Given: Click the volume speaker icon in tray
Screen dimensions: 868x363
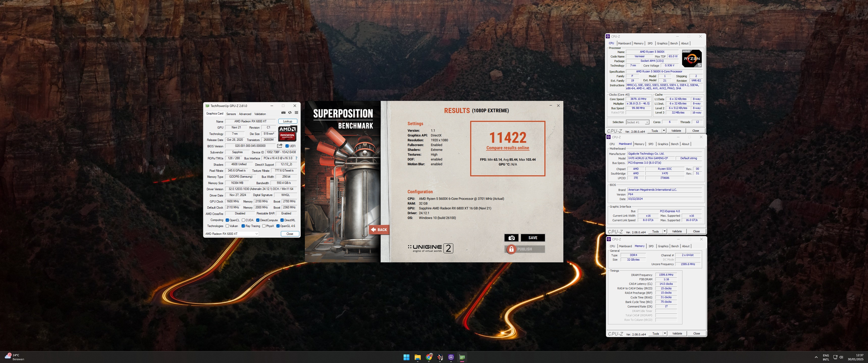Looking at the screenshot, I should 841,357.
